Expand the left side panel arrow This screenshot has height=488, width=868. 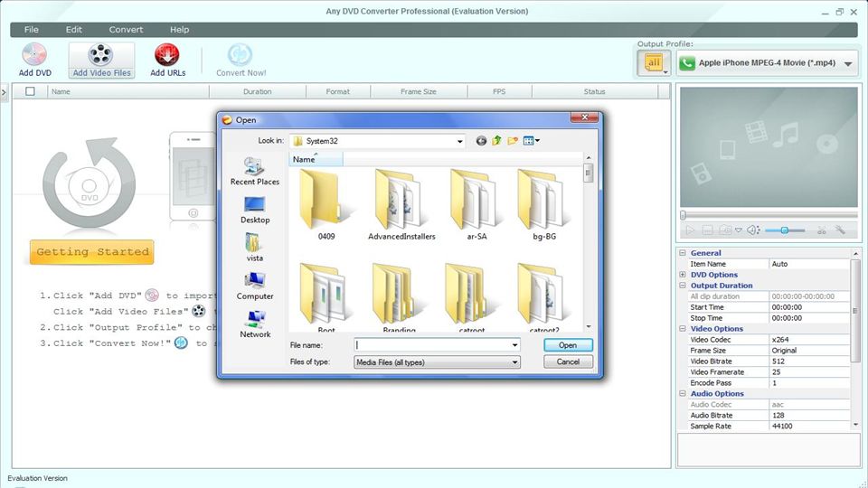[x=4, y=92]
